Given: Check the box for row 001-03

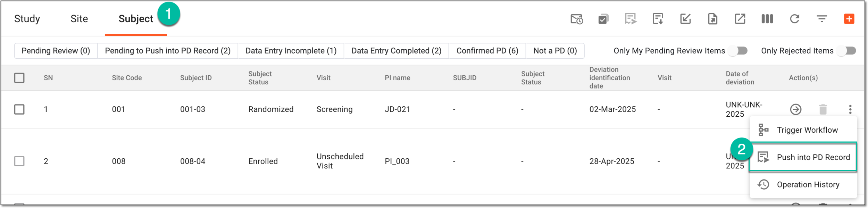Looking at the screenshot, I should click(19, 109).
